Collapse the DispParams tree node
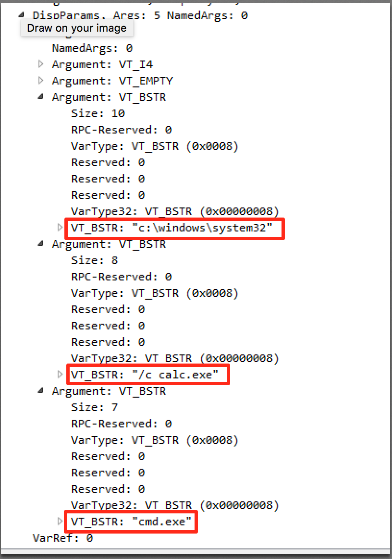 pyautogui.click(x=22, y=15)
